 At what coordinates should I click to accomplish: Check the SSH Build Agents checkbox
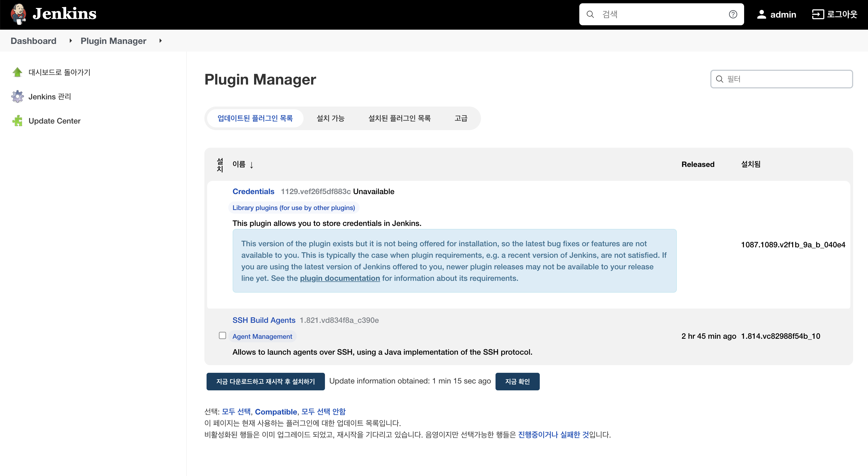[222, 336]
